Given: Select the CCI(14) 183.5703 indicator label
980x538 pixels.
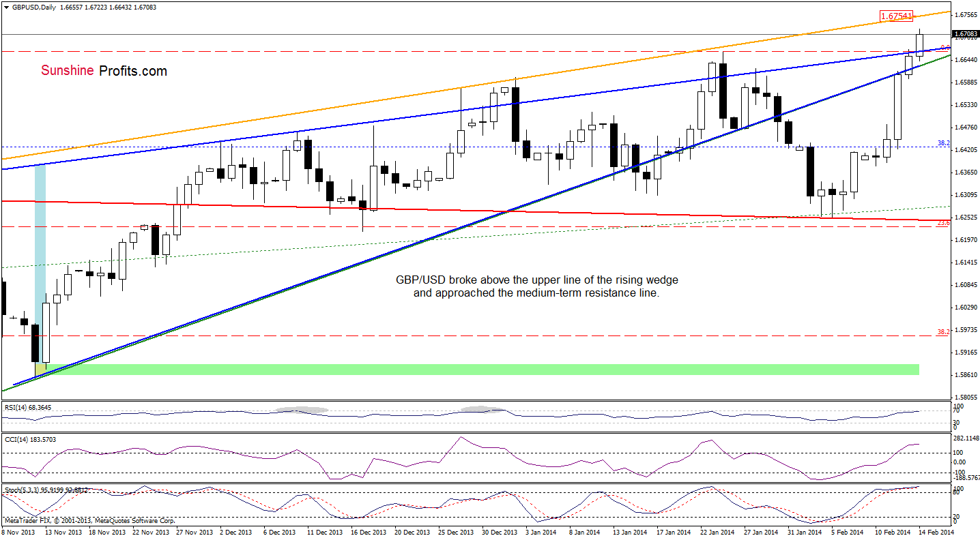Looking at the screenshot, I should [30, 439].
